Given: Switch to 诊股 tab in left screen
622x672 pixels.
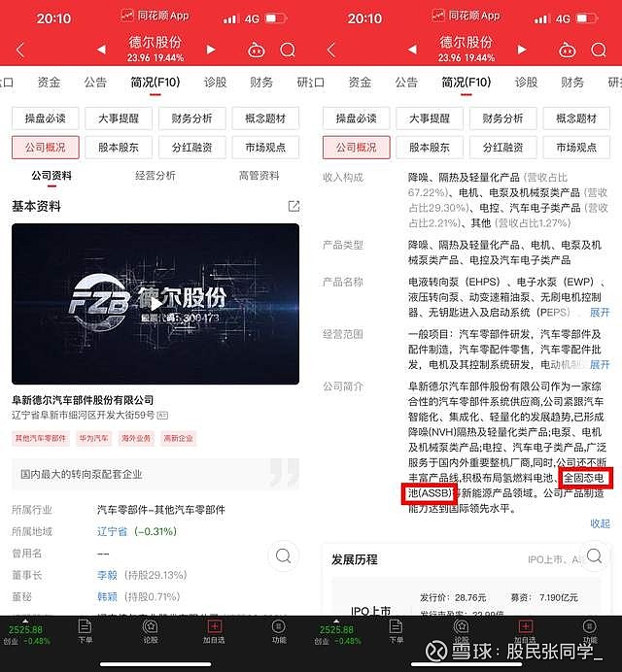Looking at the screenshot, I should 215,83.
